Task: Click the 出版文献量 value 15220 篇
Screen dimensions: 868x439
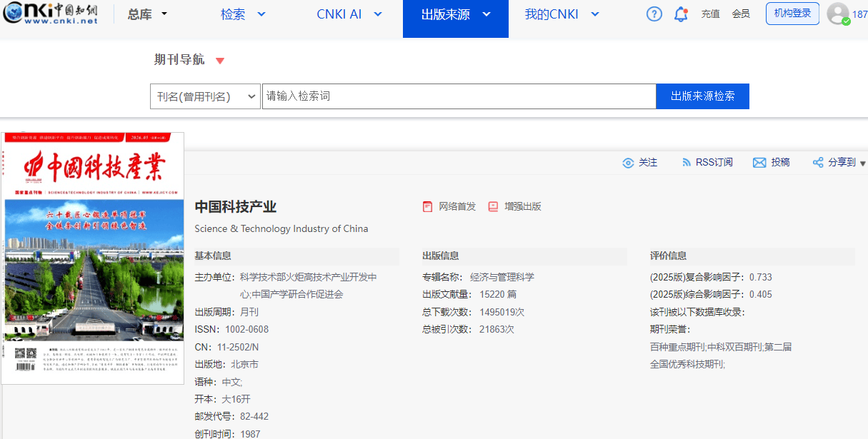Action: click(x=498, y=294)
